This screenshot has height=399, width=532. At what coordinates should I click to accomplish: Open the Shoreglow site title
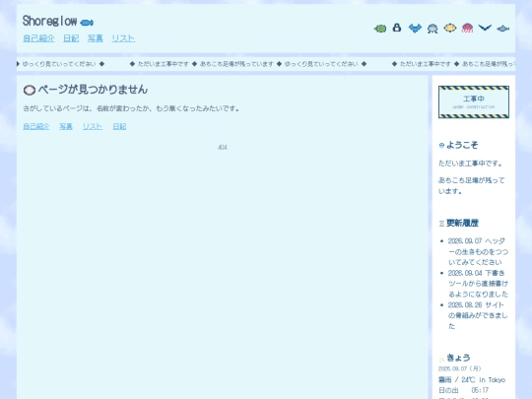[49, 21]
